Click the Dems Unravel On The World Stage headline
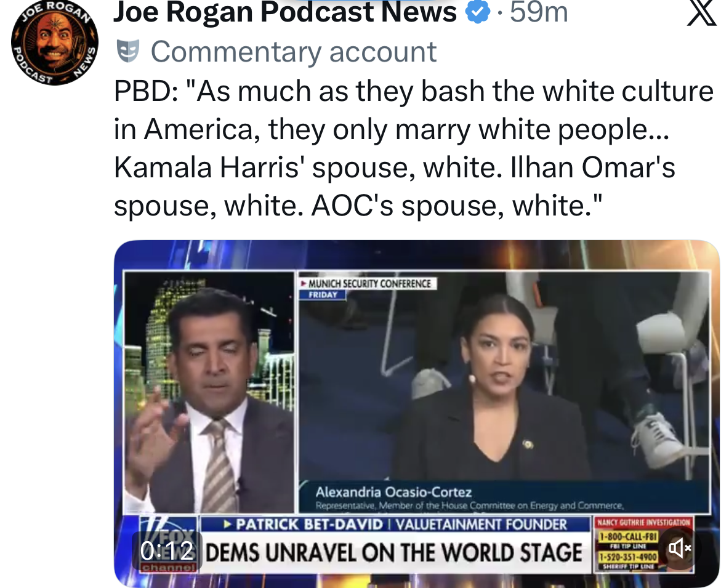The height and width of the screenshot is (588, 721). pyautogui.click(x=394, y=553)
